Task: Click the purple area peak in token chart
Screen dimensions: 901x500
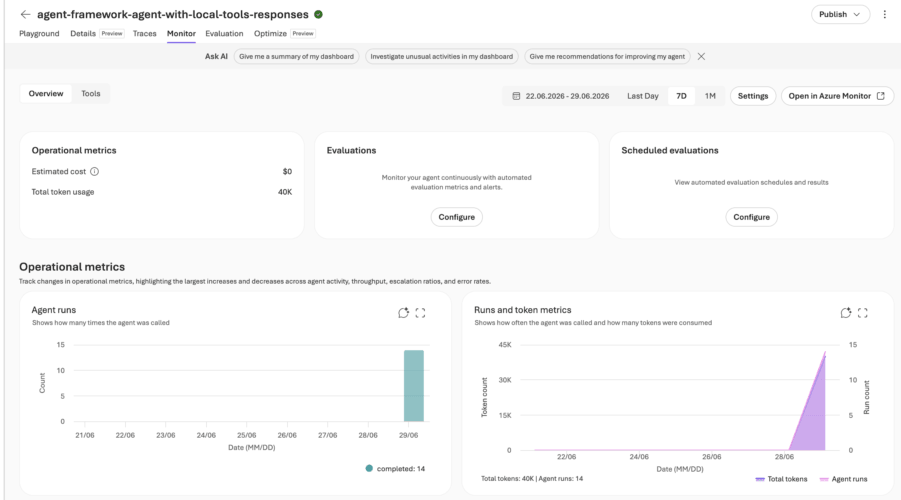Action: 825,353
